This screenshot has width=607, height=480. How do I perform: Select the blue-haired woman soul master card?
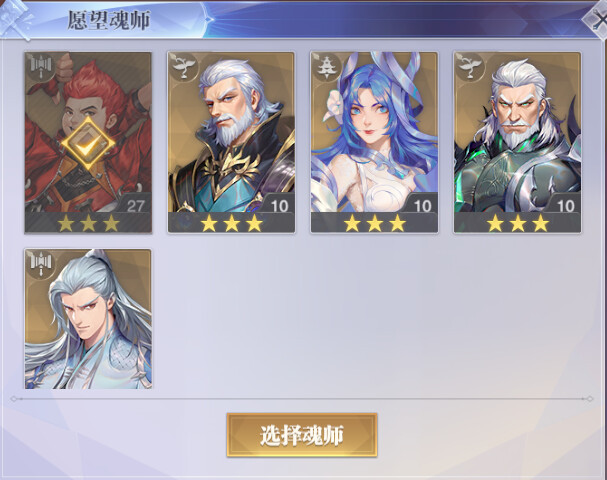(x=374, y=142)
